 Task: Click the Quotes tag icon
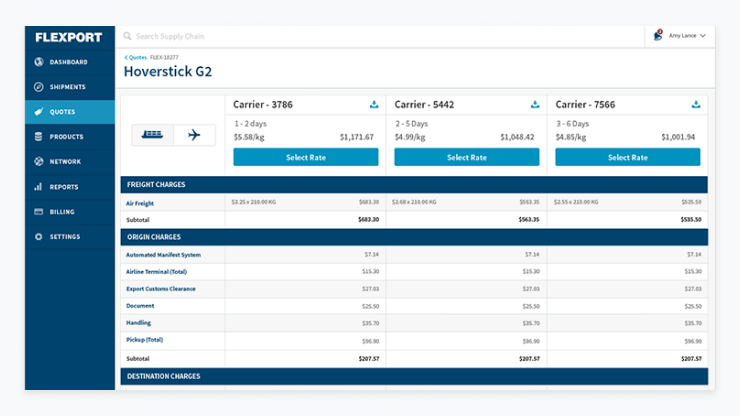click(39, 112)
